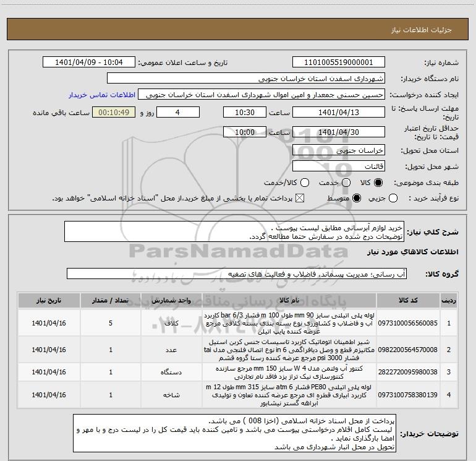This screenshot has width=476, height=461.
Task: Click the need date in row 4
Action: tap(49, 395)
